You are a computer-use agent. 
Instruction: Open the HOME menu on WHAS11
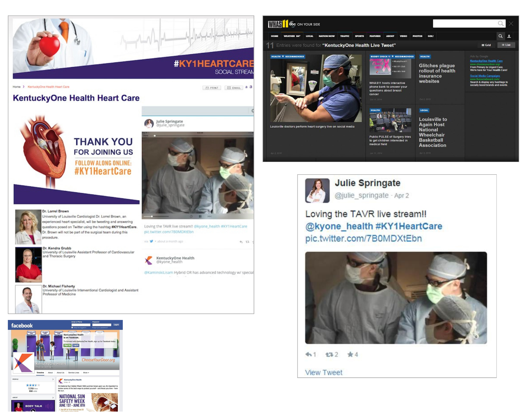pyautogui.click(x=275, y=36)
